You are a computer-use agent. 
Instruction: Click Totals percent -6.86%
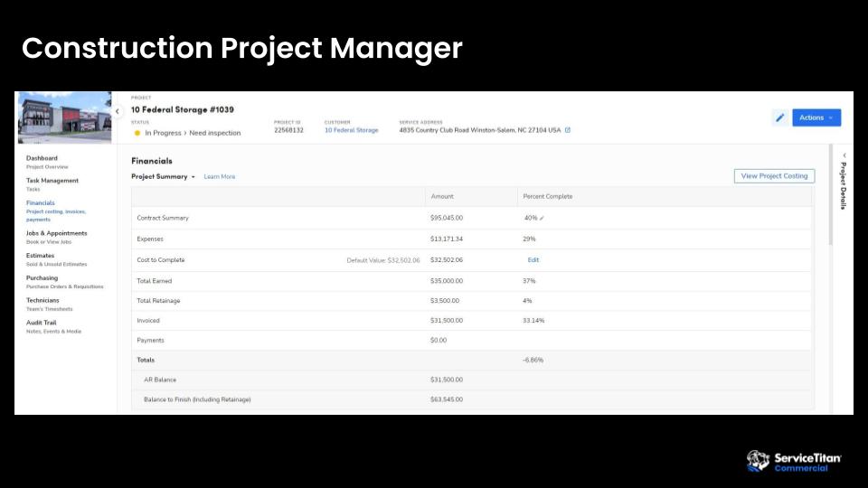point(533,360)
